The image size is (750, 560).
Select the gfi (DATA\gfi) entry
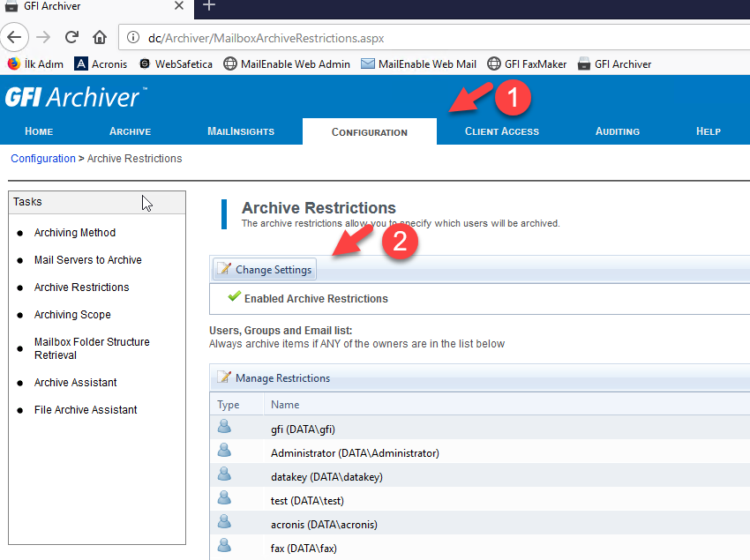tap(303, 429)
